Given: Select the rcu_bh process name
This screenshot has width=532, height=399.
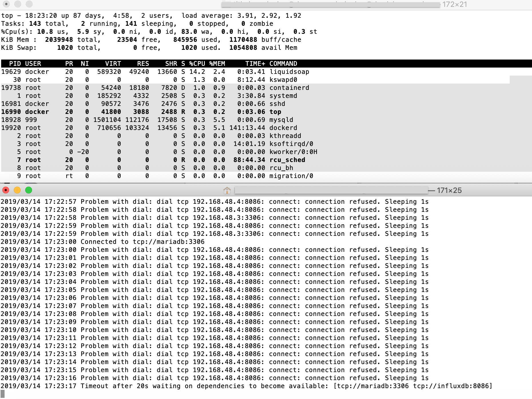Looking at the screenshot, I should click(281, 168).
